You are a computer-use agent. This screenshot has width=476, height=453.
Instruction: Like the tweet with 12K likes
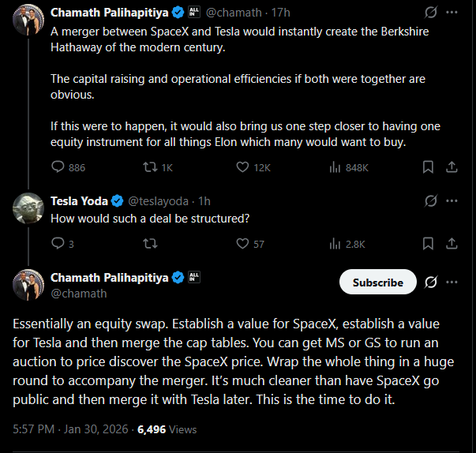pyautogui.click(x=243, y=167)
